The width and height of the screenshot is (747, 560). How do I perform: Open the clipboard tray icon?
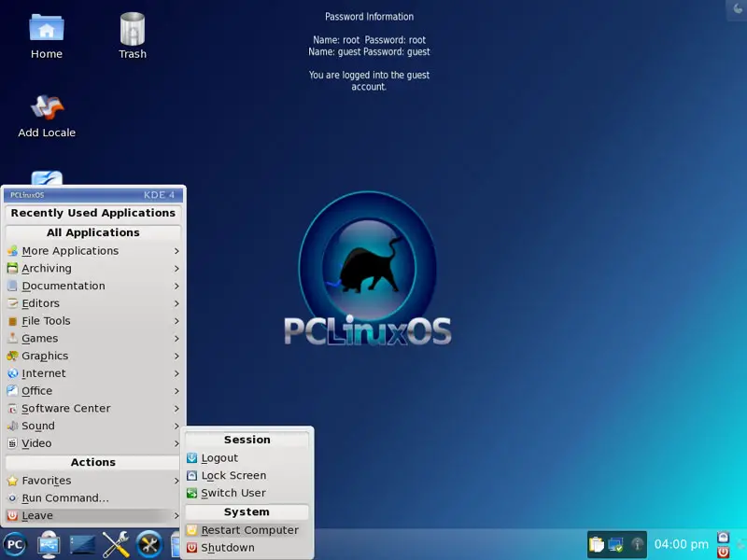pyautogui.click(x=596, y=544)
